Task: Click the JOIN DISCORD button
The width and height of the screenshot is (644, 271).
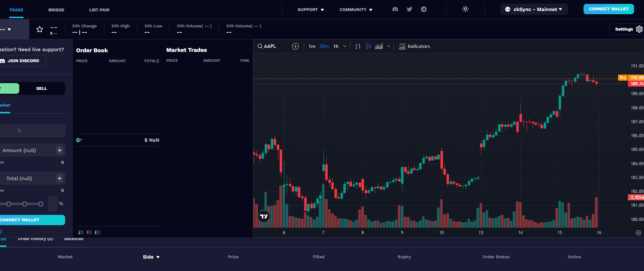Action: tap(22, 61)
